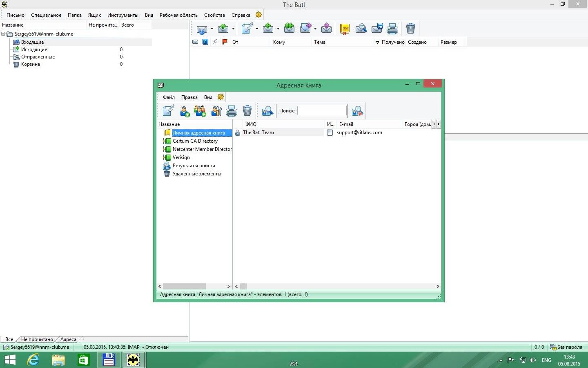Image resolution: width=588 pixels, height=368 pixels.
Task: Click the Поиск search input field
Action: click(322, 111)
